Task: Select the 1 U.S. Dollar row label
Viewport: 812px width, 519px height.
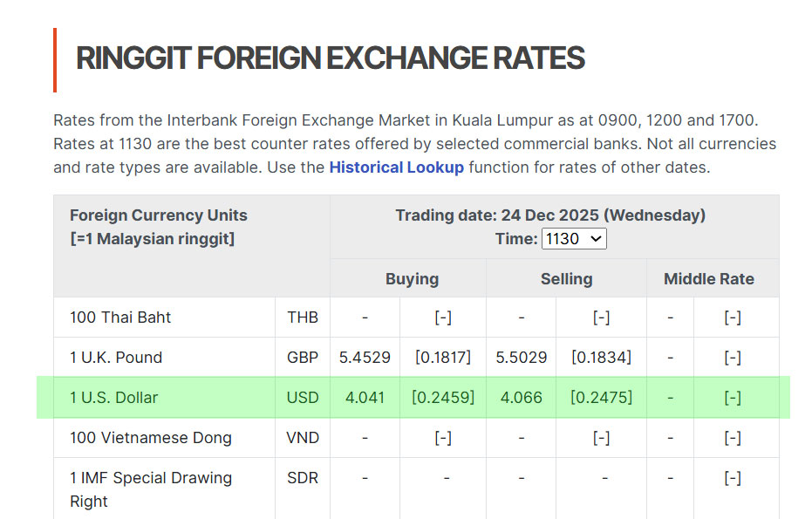Action: pos(113,398)
